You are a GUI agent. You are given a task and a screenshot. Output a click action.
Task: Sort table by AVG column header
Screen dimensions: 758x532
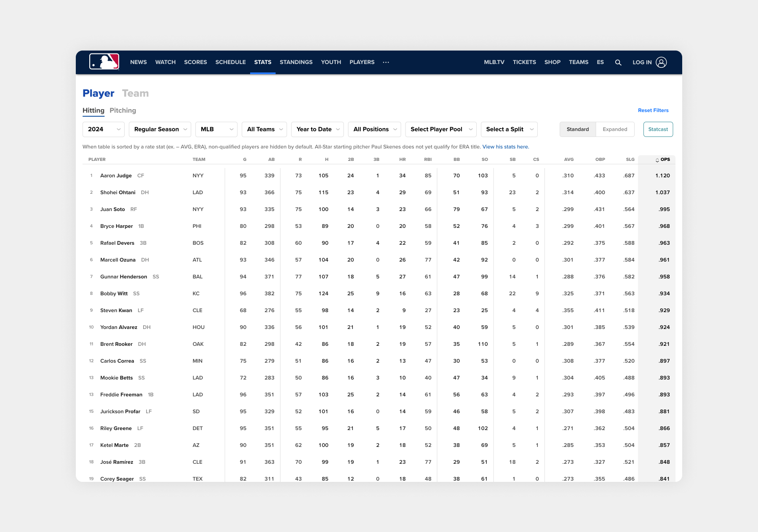[x=568, y=160]
